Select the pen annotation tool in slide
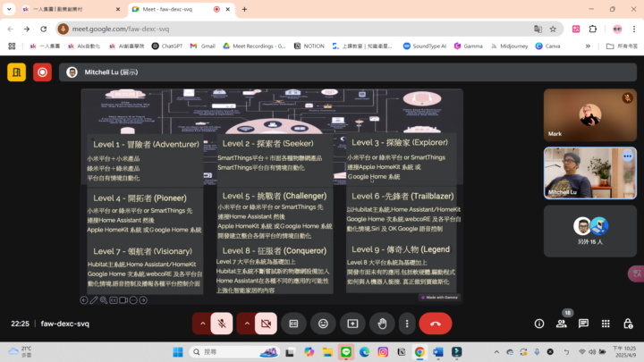 (94, 300)
